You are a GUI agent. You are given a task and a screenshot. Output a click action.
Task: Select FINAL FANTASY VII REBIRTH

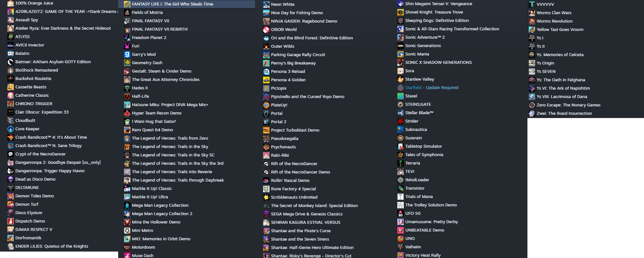click(x=160, y=29)
